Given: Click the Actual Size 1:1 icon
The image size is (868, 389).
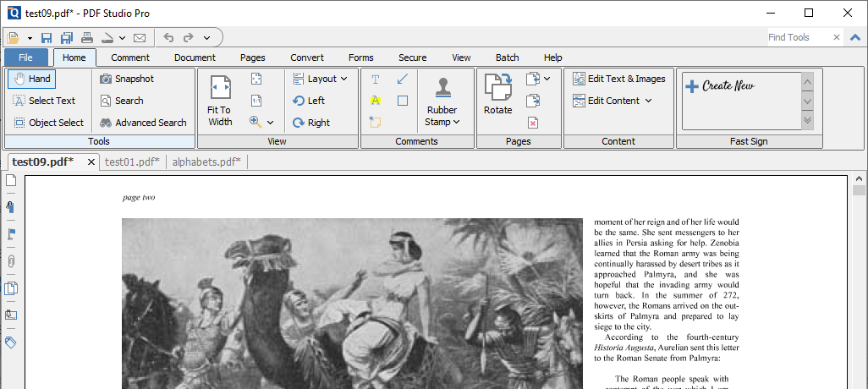Looking at the screenshot, I should (256, 101).
